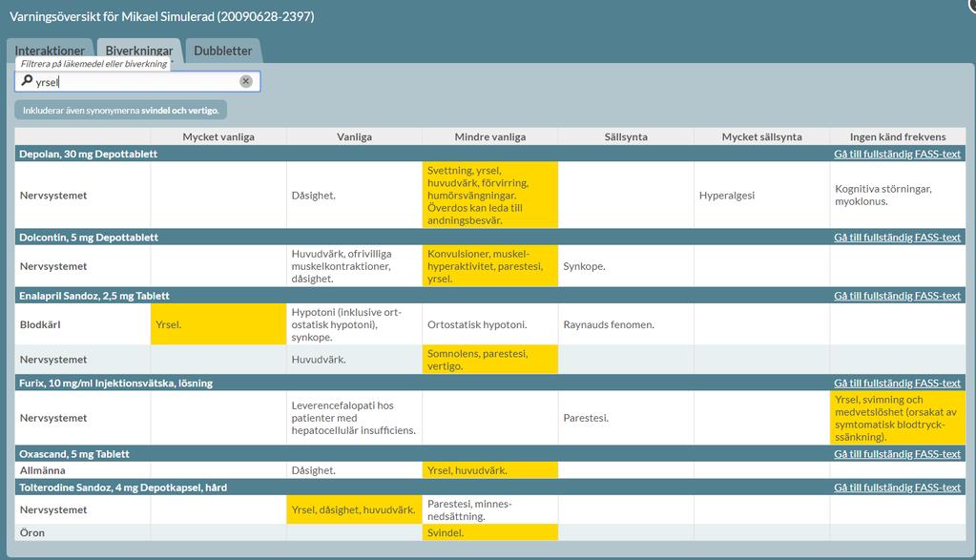Click the highlighted 'Yrsel, huvudvärk.' cell
Image resolution: width=976 pixels, height=560 pixels.
(489, 470)
